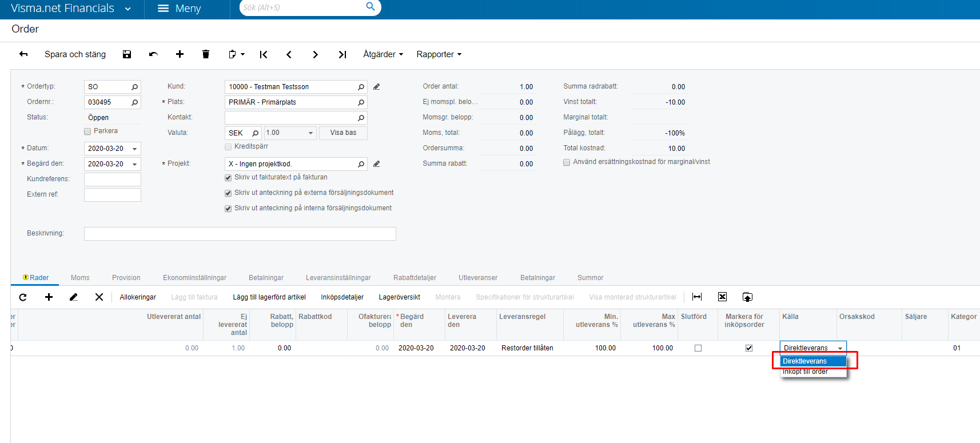The image size is (980, 443).
Task: Jump to the last order record
Action: (342, 54)
